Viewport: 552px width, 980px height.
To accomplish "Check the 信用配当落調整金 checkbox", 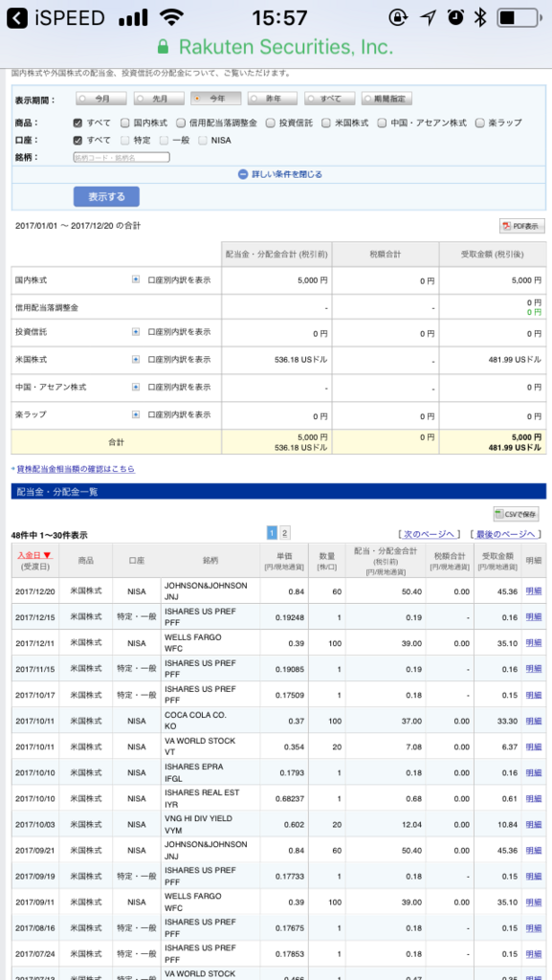I will (181, 122).
